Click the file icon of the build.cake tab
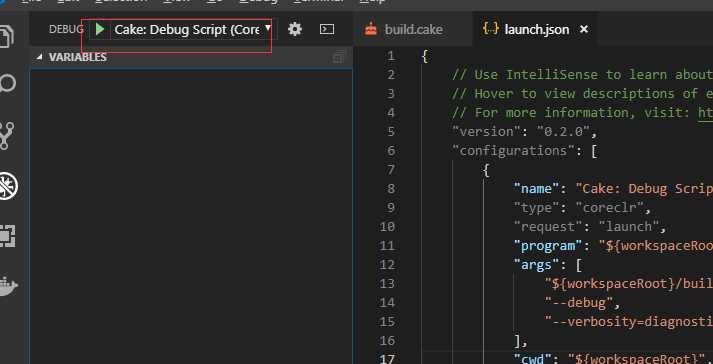713x364 pixels. 371,29
